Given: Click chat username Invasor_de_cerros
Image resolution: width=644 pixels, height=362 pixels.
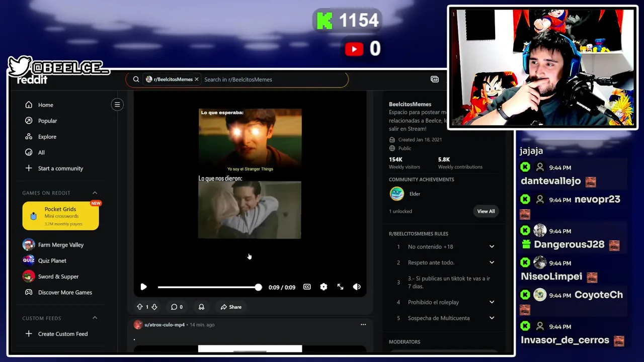Looking at the screenshot, I should point(565,340).
